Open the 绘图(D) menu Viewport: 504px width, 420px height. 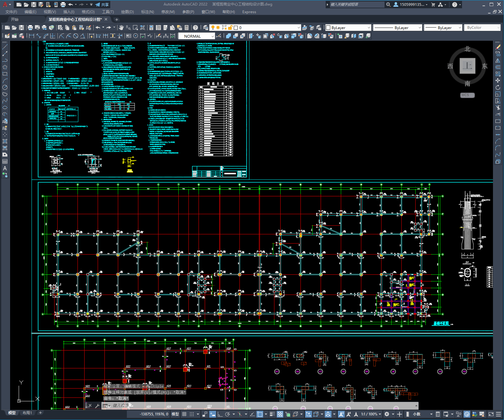tap(127, 12)
